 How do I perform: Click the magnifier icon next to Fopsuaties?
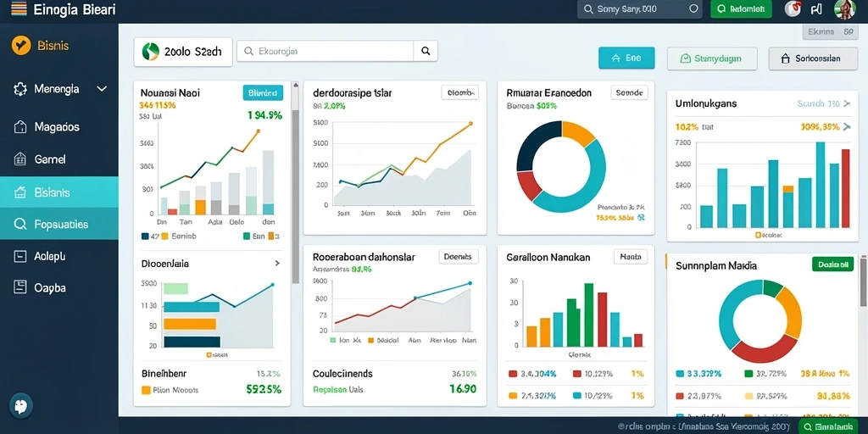point(20,224)
